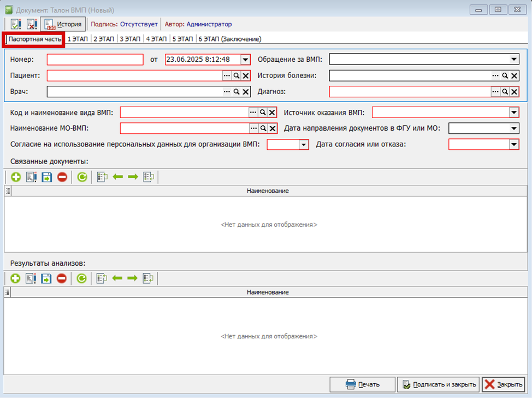The height and width of the screenshot is (398, 532).
Task: Open ellipsis for Код и наименование вида ВМП
Action: click(253, 113)
